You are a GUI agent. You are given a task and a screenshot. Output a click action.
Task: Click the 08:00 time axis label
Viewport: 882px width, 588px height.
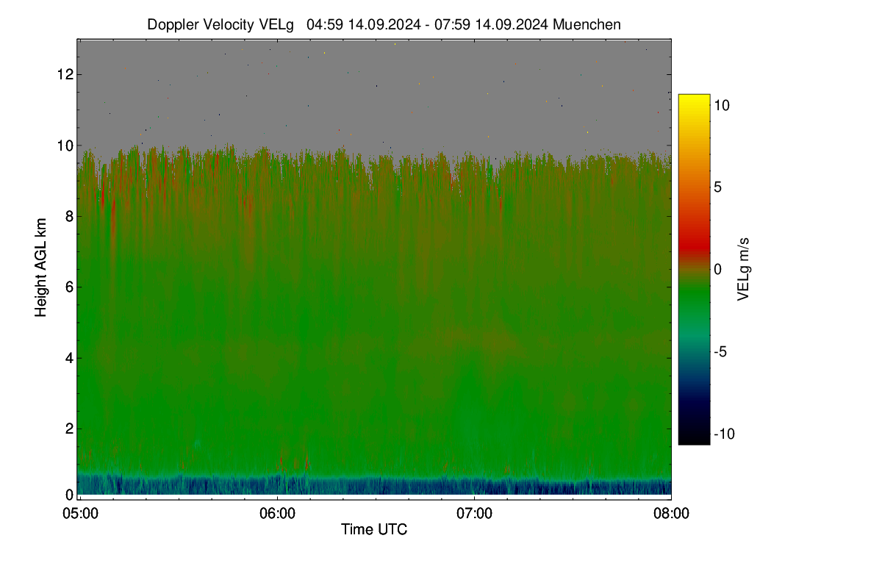pos(671,513)
